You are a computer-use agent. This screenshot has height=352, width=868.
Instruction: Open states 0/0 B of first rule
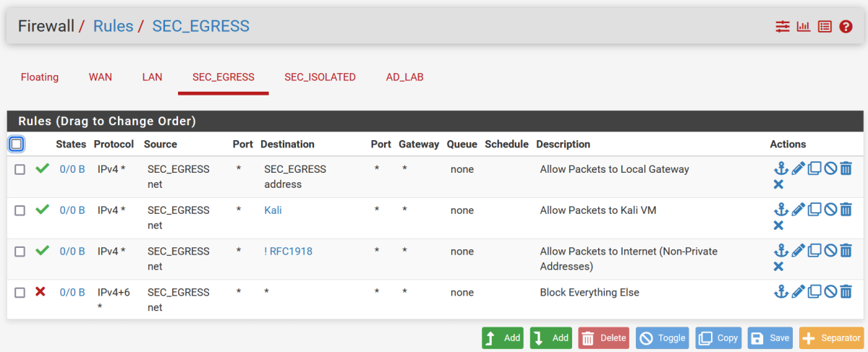click(x=72, y=169)
